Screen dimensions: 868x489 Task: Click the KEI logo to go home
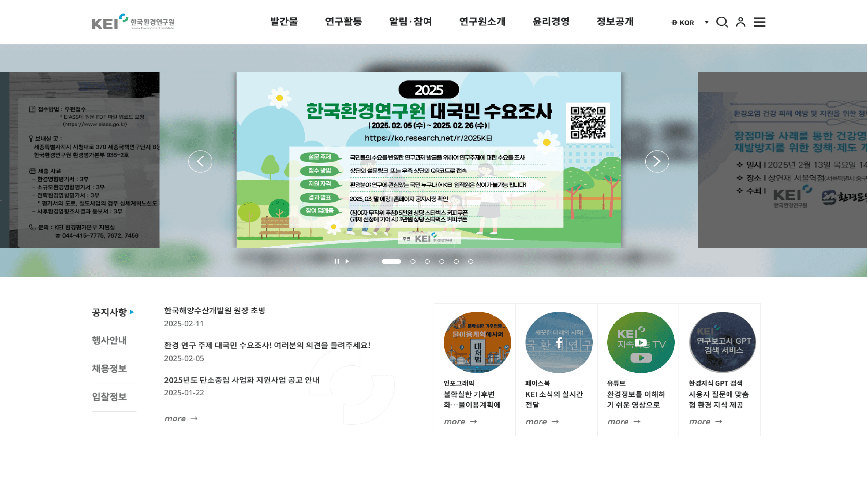[x=133, y=22]
